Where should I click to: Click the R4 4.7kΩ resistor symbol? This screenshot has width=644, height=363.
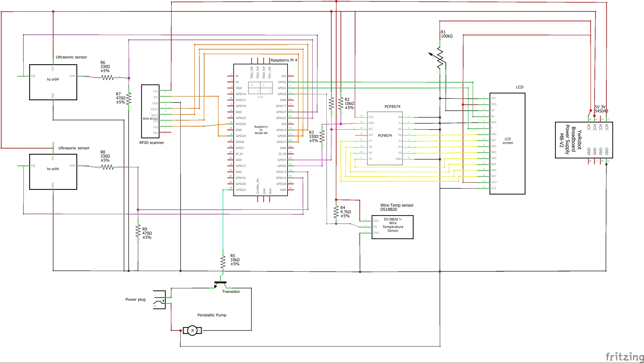[336, 212]
